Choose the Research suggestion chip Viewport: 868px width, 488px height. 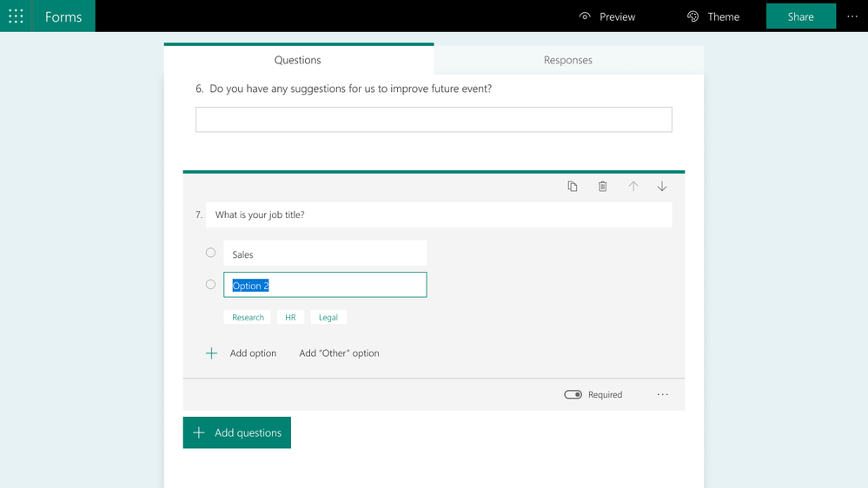click(248, 317)
